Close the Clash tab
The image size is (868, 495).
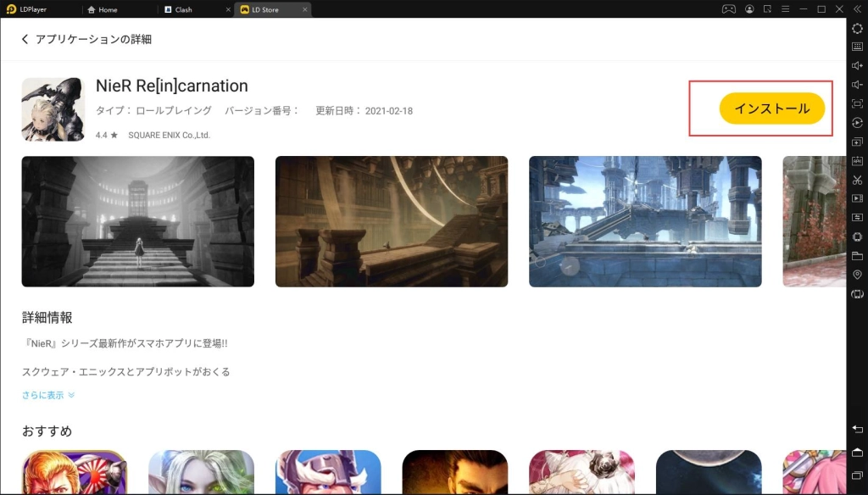point(228,9)
